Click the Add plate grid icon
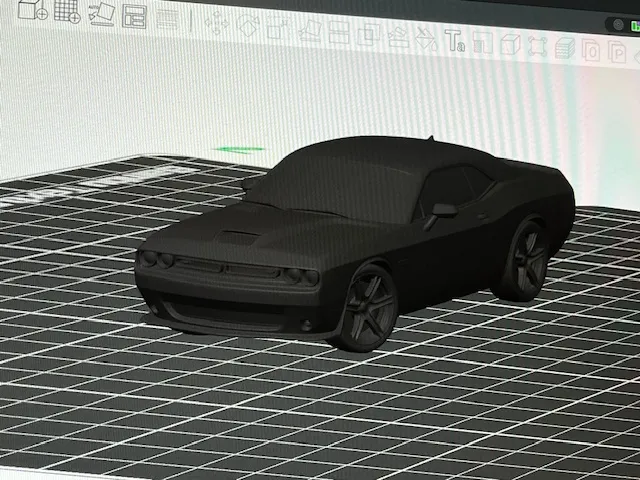The height and width of the screenshot is (480, 640). pyautogui.click(x=67, y=11)
